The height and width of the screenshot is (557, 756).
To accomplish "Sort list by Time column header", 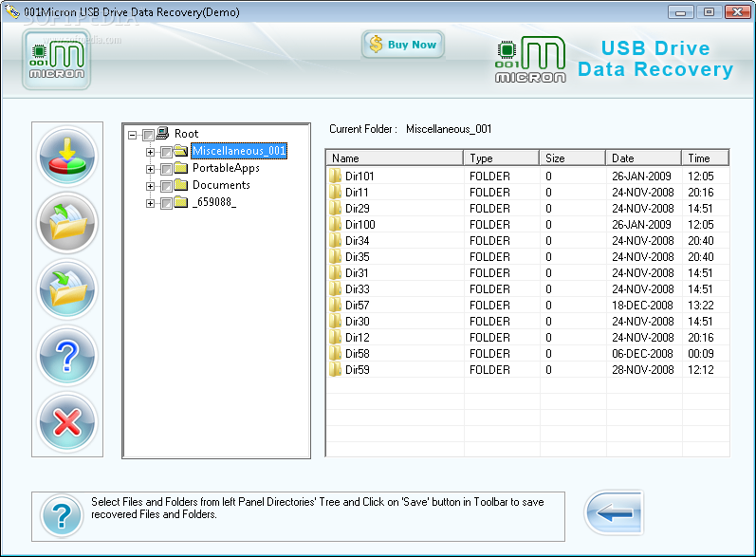I will click(x=705, y=158).
